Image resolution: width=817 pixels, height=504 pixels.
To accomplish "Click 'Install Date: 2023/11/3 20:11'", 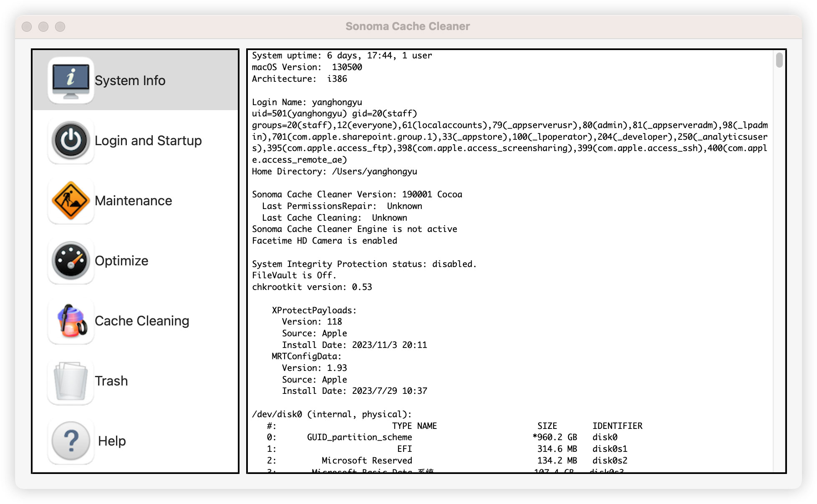I will 355,345.
